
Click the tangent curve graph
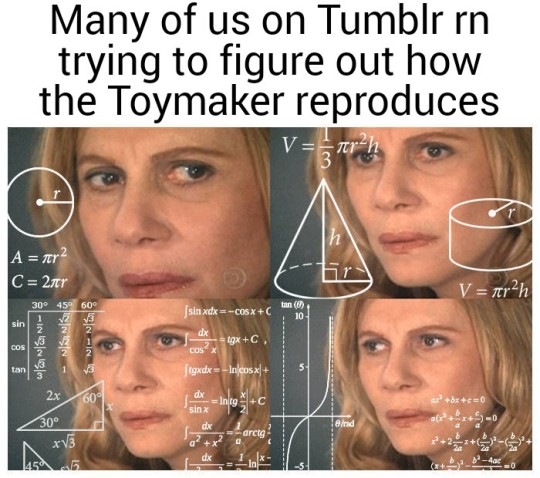[309, 384]
